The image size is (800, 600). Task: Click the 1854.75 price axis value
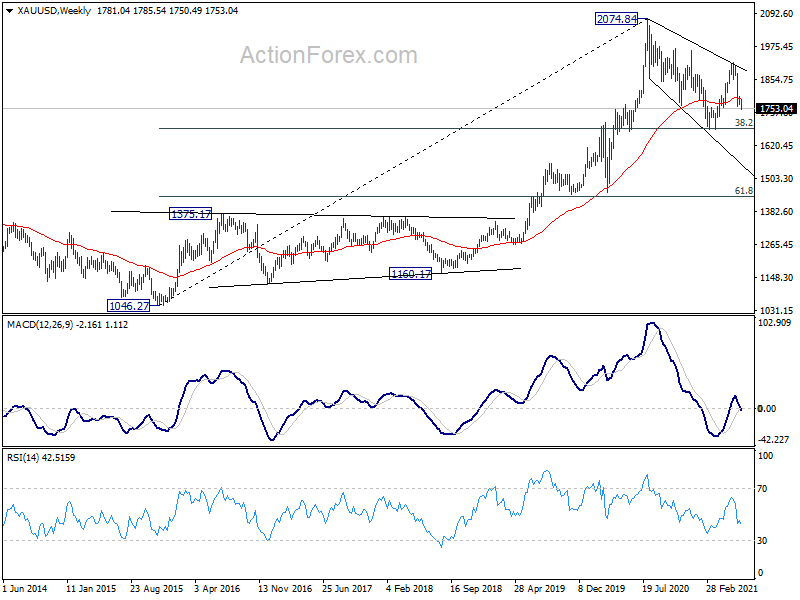click(x=777, y=80)
